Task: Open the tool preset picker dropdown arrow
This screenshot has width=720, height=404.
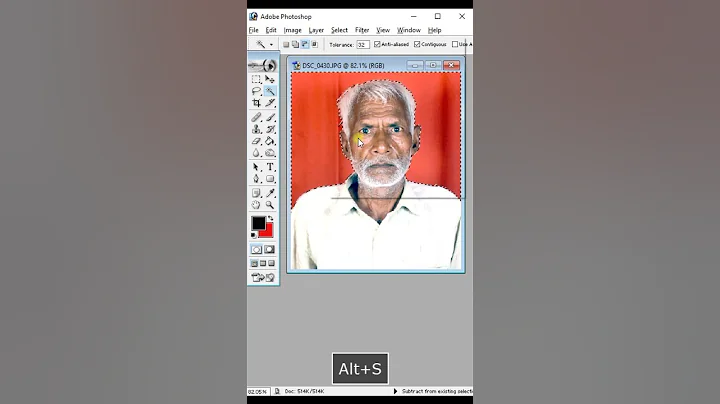Action: (x=271, y=45)
